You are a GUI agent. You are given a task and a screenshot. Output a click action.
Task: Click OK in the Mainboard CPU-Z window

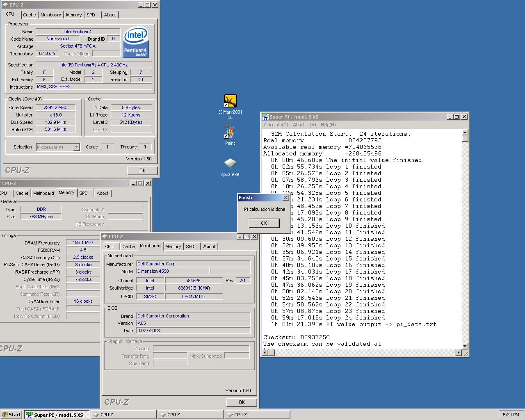click(x=242, y=402)
